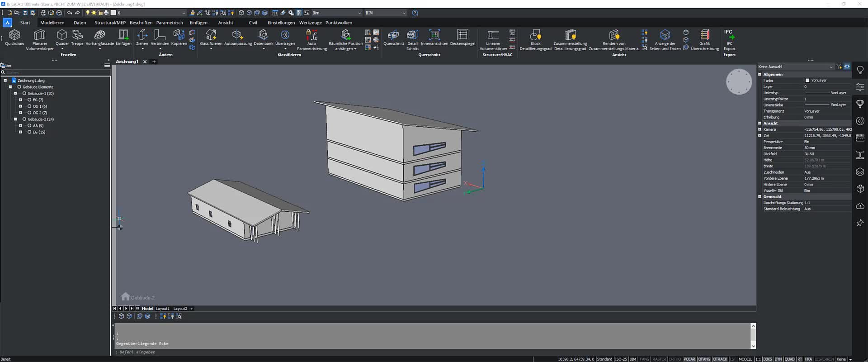Image resolution: width=868 pixels, height=362 pixels.
Task: Click the LookFrom view navigation circle
Action: click(739, 82)
